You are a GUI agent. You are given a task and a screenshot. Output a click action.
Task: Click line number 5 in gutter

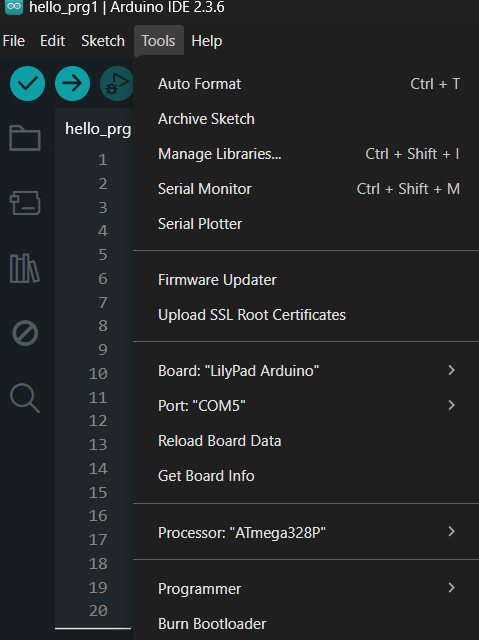pos(102,255)
